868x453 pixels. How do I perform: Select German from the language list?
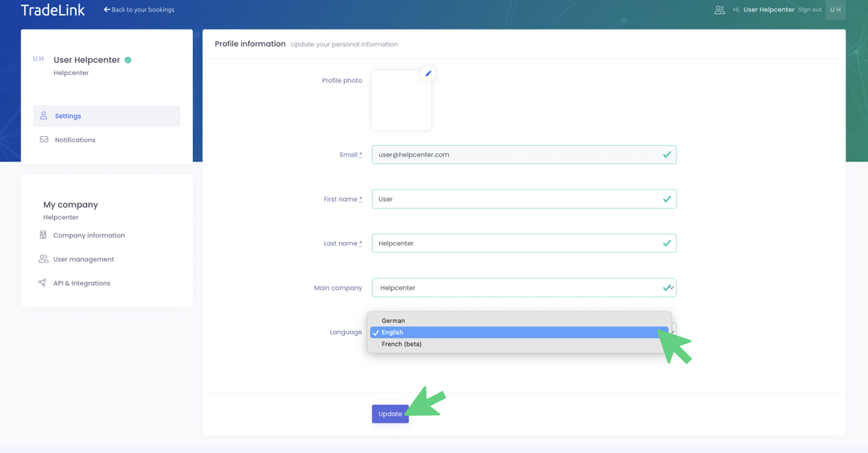(393, 321)
